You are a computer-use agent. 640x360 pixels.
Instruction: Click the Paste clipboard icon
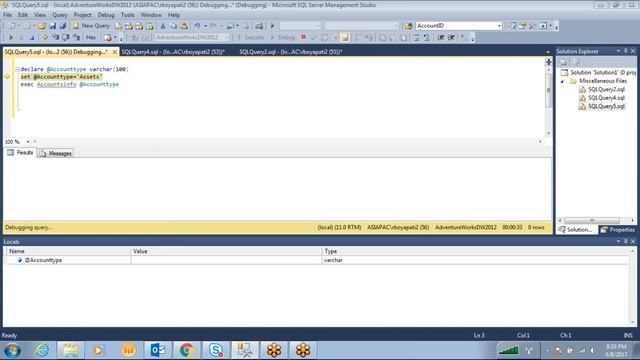(x=184, y=26)
